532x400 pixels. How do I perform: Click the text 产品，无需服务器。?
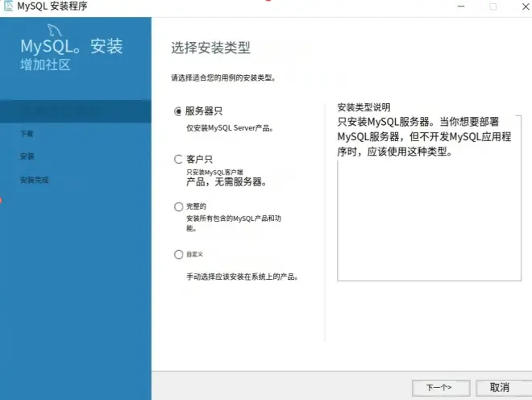[227, 181]
